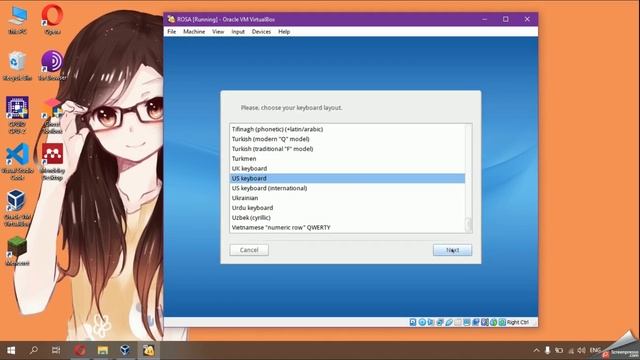
Task: Click the network adapter icon in VirtualBox status bar
Action: [440, 322]
